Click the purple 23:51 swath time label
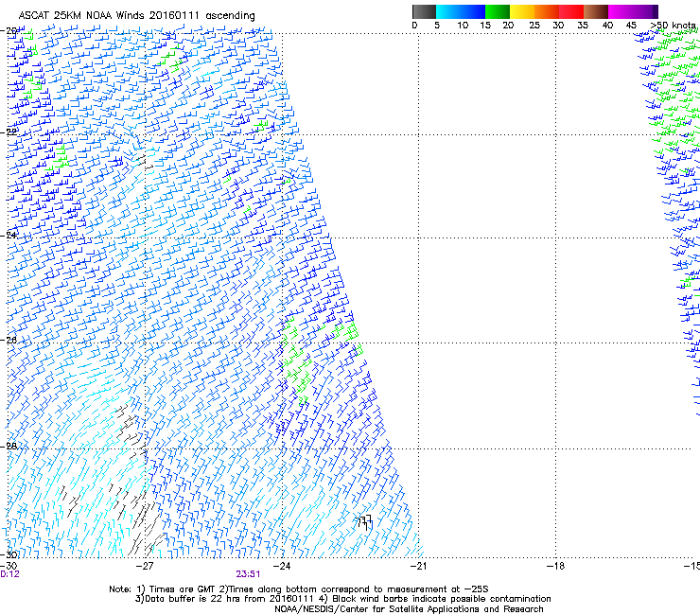This screenshot has width=700, height=615. 248,574
